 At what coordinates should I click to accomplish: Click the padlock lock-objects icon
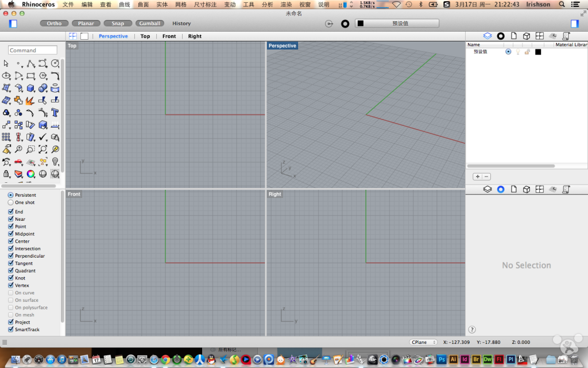pos(6,174)
